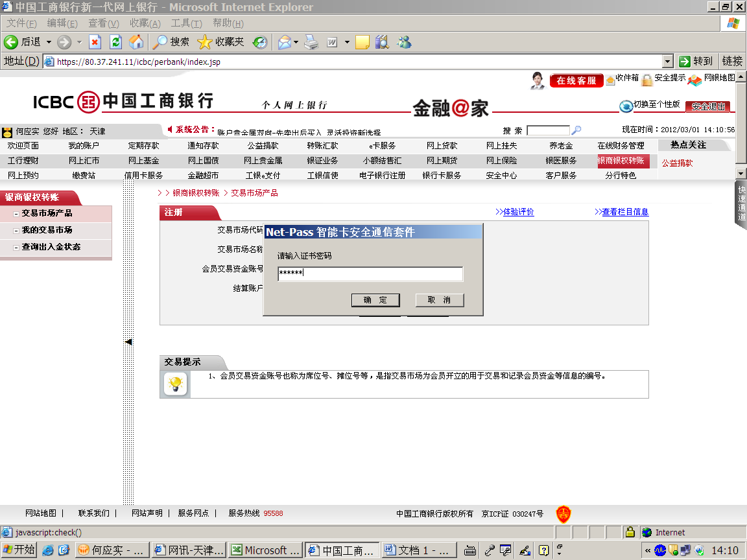Click the yellow note toolbar icon

[x=362, y=42]
